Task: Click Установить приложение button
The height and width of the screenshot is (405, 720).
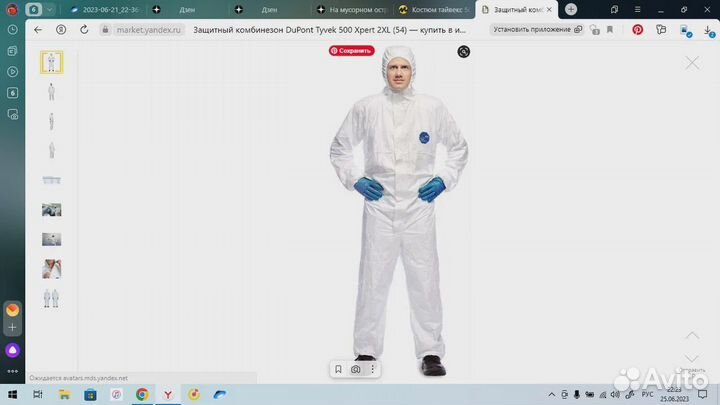Action: click(x=537, y=29)
